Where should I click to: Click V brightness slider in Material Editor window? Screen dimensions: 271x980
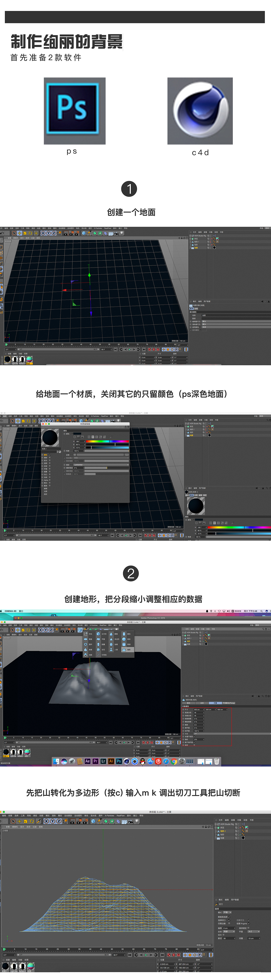(x=107, y=447)
